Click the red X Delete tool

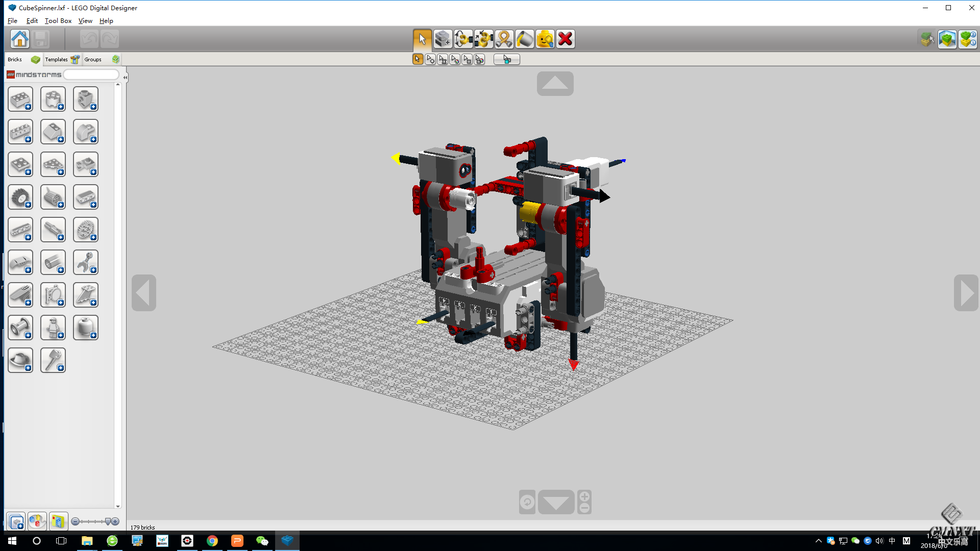[x=565, y=39]
